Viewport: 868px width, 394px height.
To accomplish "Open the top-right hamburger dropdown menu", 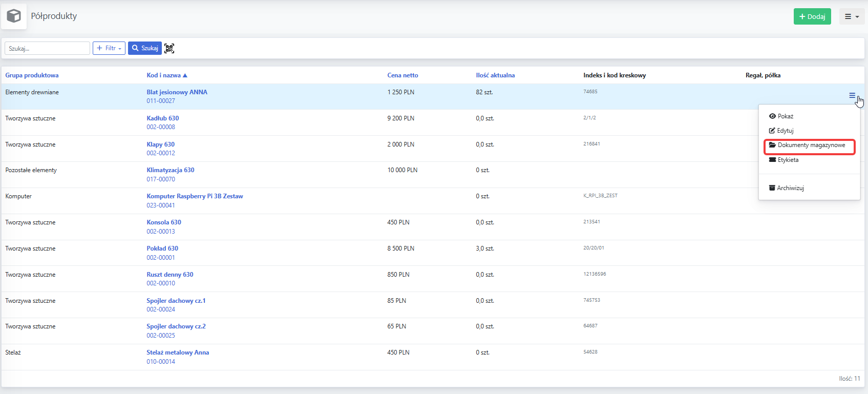I will pyautogui.click(x=852, y=16).
